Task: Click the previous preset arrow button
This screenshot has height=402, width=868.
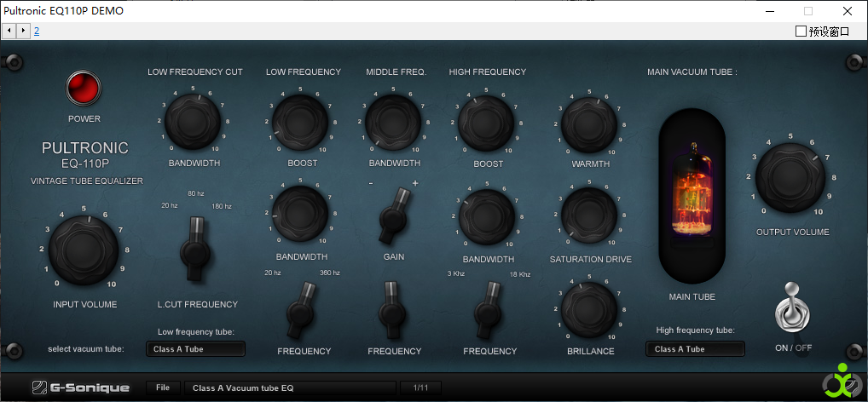Action: (x=9, y=31)
